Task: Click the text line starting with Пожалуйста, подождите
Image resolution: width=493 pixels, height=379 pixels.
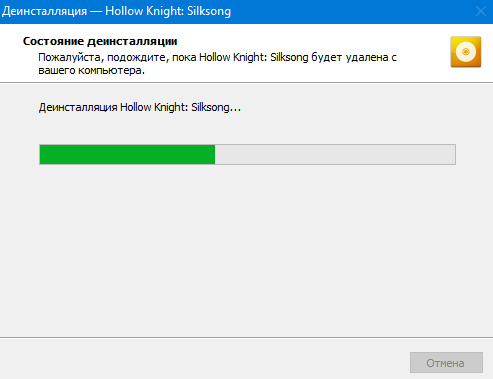Action: click(217, 58)
